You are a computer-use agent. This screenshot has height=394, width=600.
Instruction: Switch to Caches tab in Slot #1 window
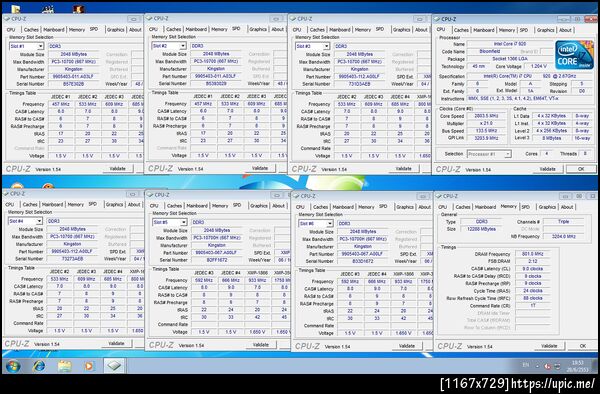(x=31, y=29)
